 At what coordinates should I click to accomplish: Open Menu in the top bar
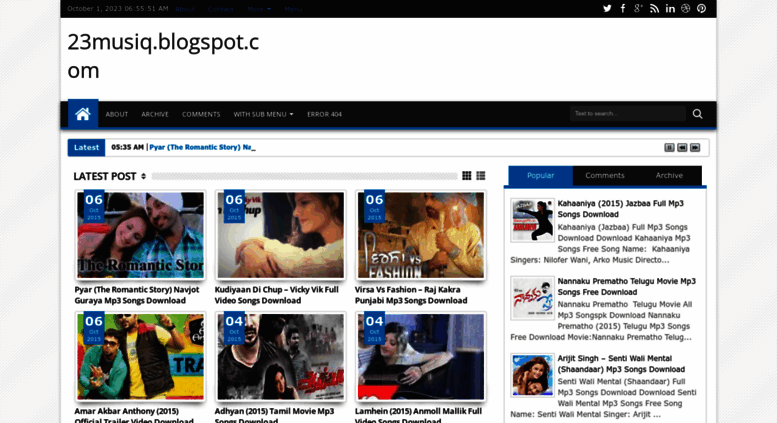coord(293,9)
